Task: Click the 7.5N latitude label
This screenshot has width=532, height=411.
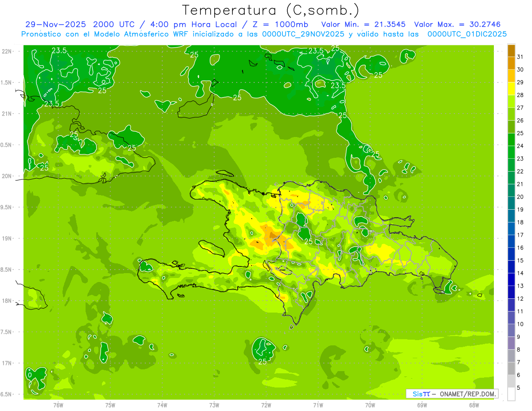Action: pyautogui.click(x=6, y=332)
